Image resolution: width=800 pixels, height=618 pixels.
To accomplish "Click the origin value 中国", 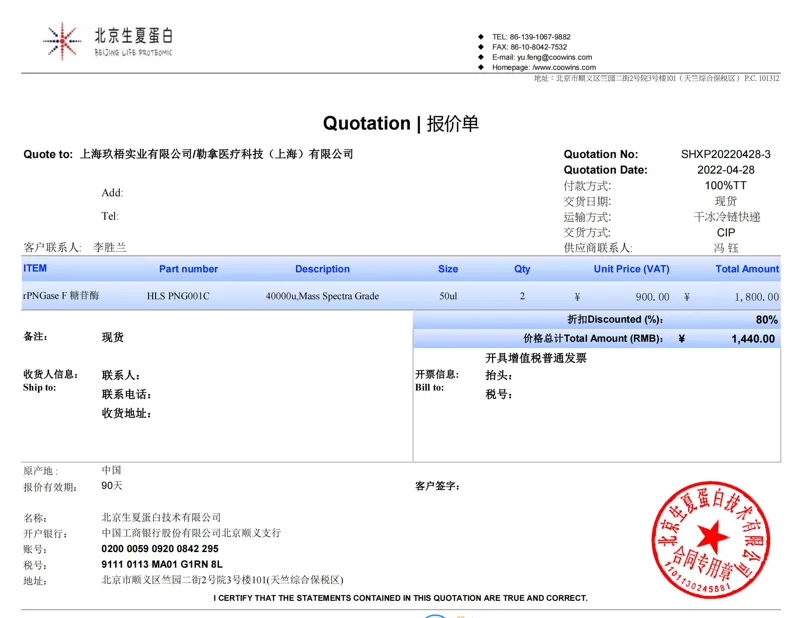I will 111,470.
